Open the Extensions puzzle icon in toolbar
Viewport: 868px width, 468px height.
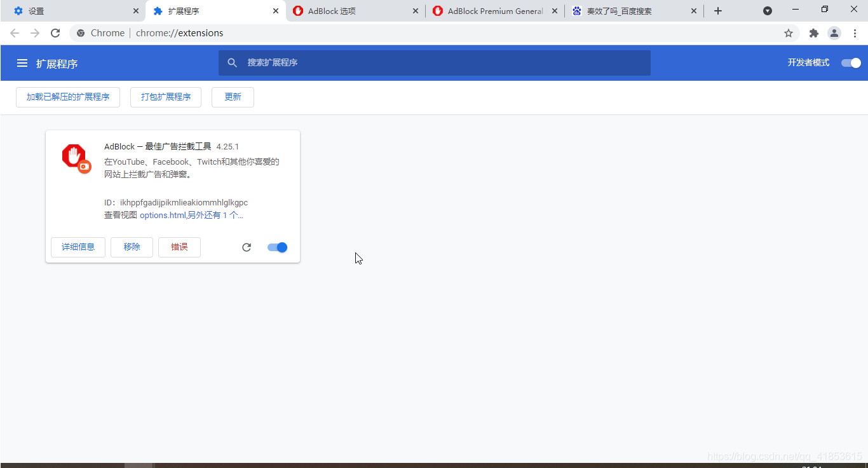(814, 33)
